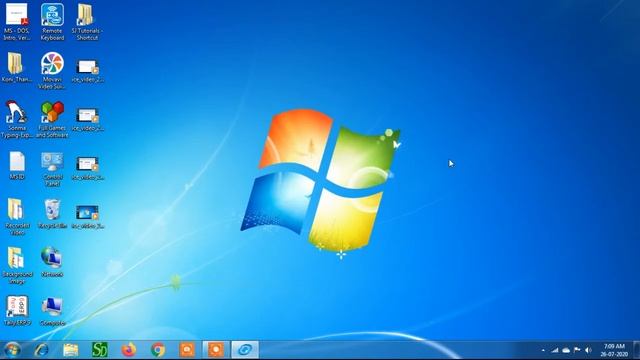Viewport: 640px width, 360px height.
Task: Open the Sonma Typing-Expert shortcut
Action: click(17, 119)
